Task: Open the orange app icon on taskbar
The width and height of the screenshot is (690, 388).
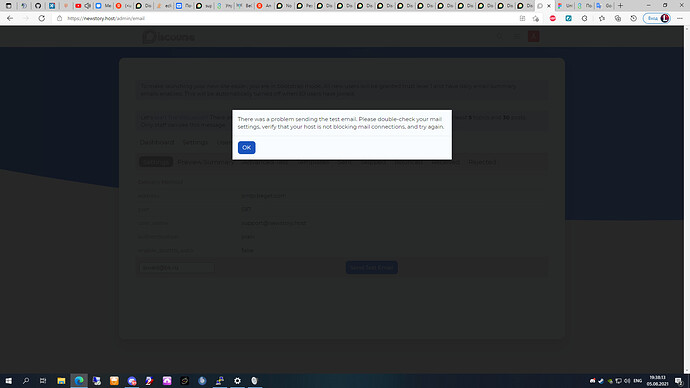Action: pos(114,381)
